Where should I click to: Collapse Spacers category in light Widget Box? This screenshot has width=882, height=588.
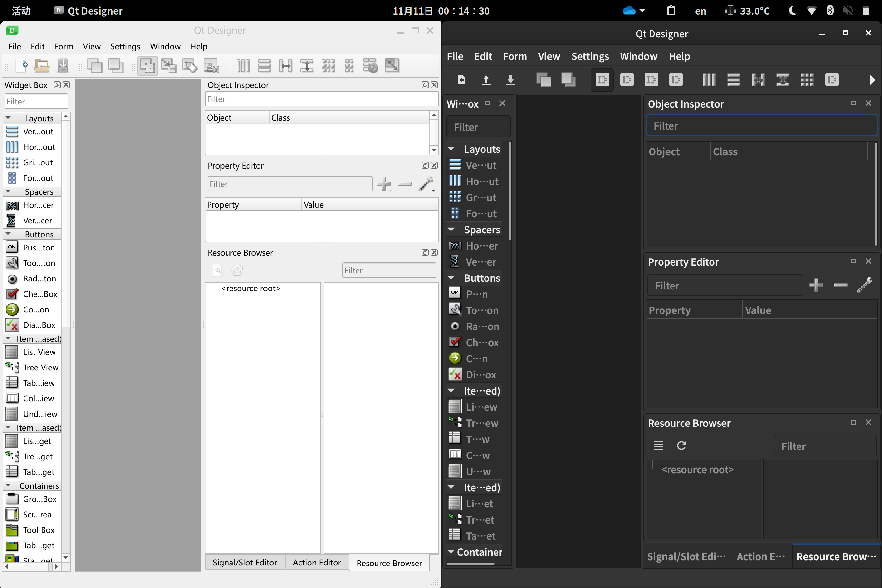pos(8,191)
